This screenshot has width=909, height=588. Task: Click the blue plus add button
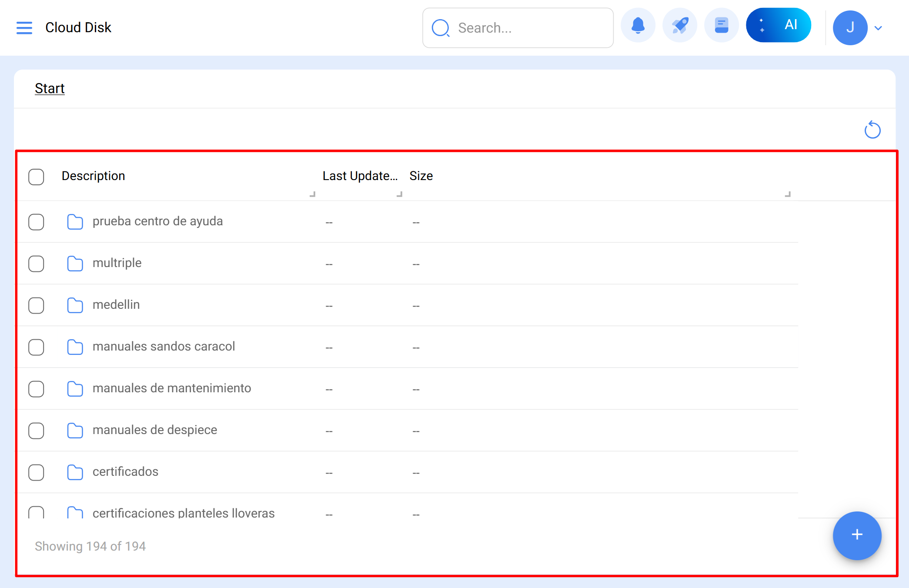pyautogui.click(x=857, y=535)
